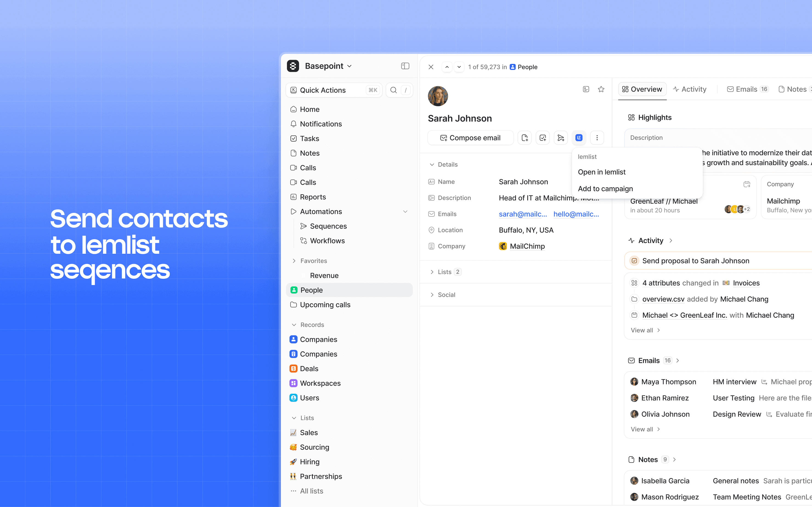Collapse the Automations chevron in sidebar
The height and width of the screenshot is (507, 812).
coord(405,212)
